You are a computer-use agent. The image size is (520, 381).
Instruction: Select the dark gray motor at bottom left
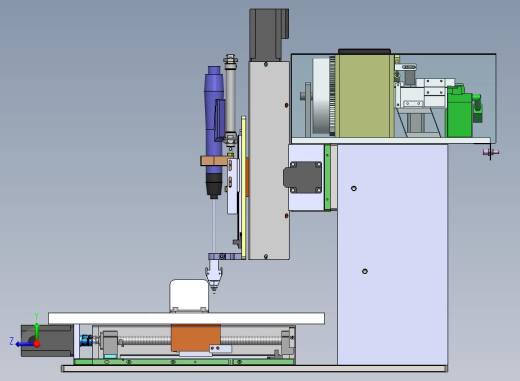pyautogui.click(x=47, y=341)
